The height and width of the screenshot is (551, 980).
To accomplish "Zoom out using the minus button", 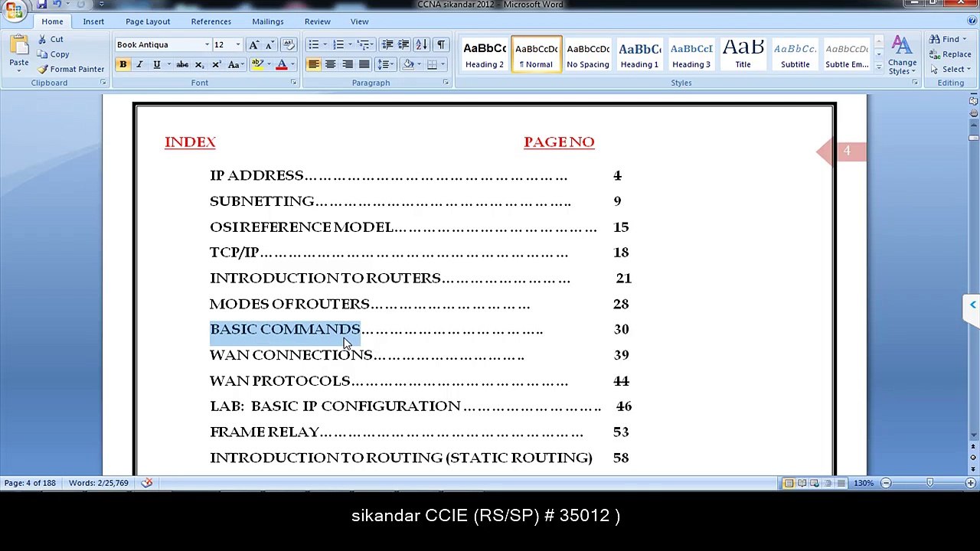I will (886, 483).
